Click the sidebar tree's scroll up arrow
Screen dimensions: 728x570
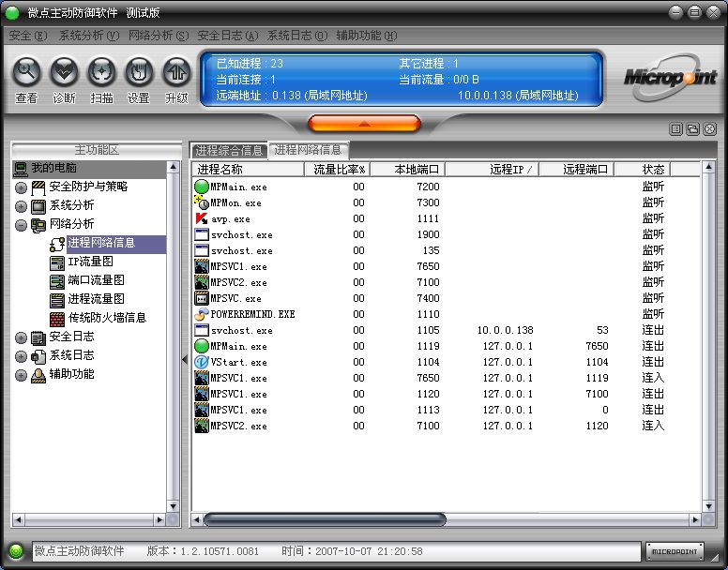tap(173, 167)
